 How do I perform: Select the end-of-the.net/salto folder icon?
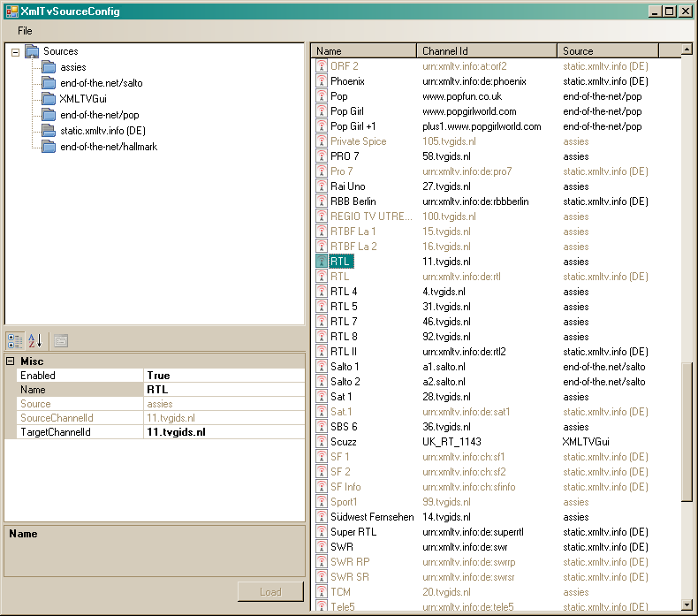49,83
